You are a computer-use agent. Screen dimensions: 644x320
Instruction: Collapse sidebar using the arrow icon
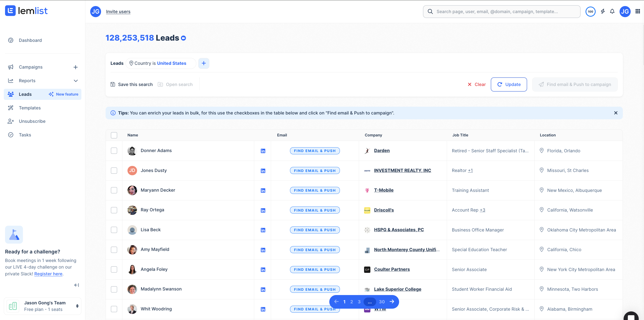[77, 285]
